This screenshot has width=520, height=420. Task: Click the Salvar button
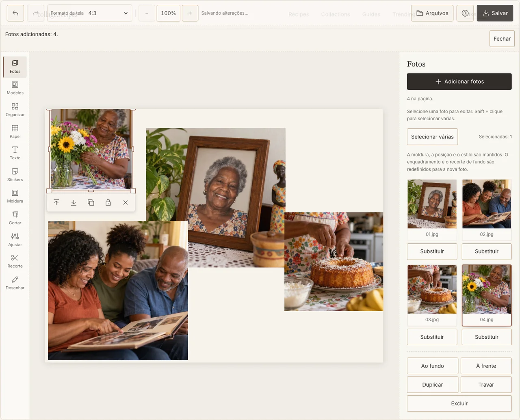tap(495, 13)
